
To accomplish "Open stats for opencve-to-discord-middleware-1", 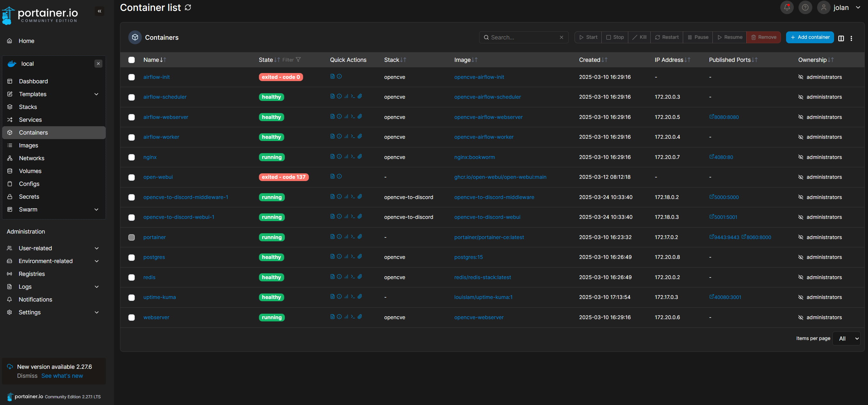I will click(x=346, y=197).
